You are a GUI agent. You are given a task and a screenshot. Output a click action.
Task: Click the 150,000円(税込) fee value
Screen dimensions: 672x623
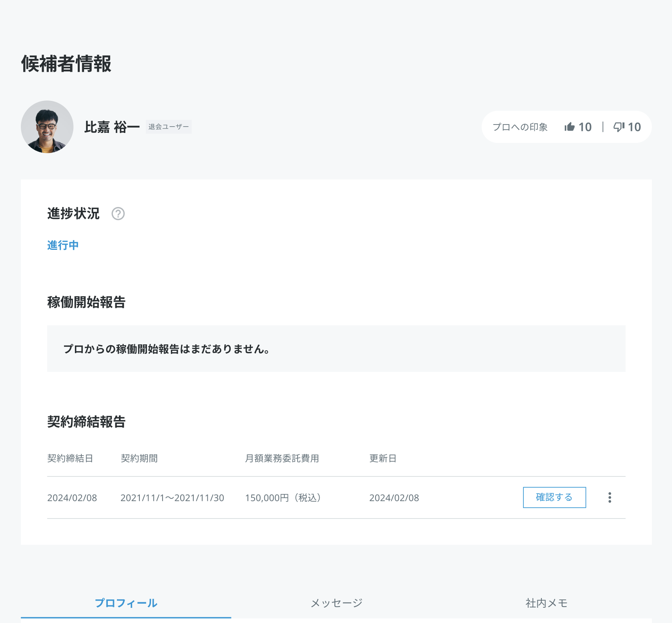[283, 498]
